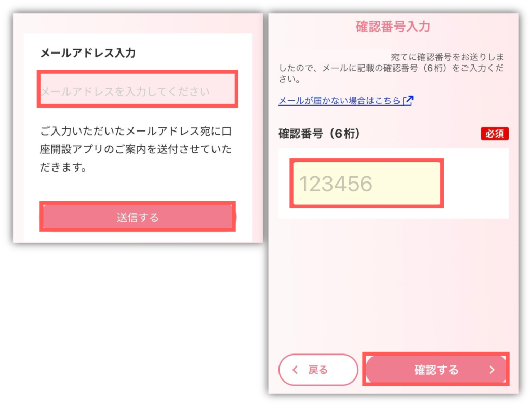Screen dimensions: 532x406
Task: Click the white card beside the code field
Action: [x=475, y=184]
